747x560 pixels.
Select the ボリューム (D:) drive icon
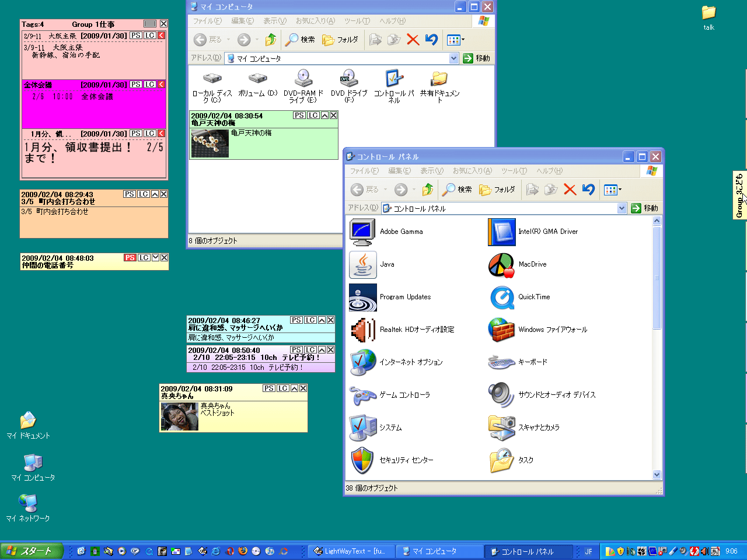click(257, 78)
